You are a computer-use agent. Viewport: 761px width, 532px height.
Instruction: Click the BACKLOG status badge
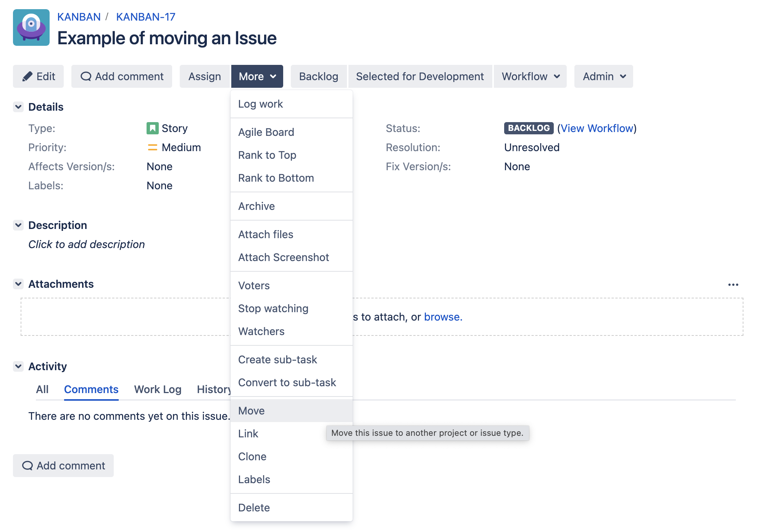pyautogui.click(x=529, y=128)
